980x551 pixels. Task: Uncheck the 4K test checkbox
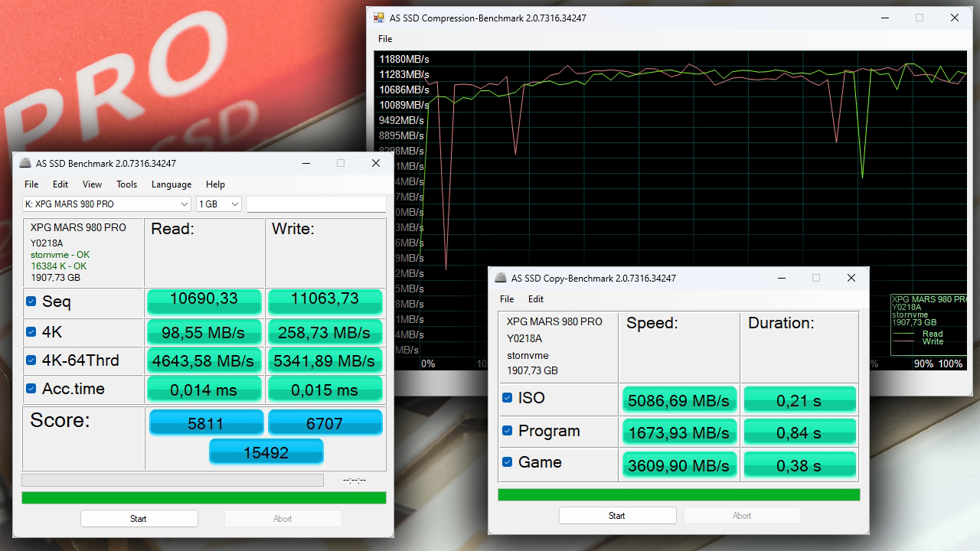click(x=31, y=331)
